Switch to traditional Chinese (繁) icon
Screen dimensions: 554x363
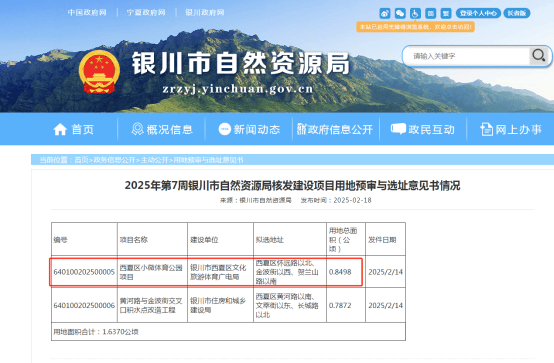(446, 13)
